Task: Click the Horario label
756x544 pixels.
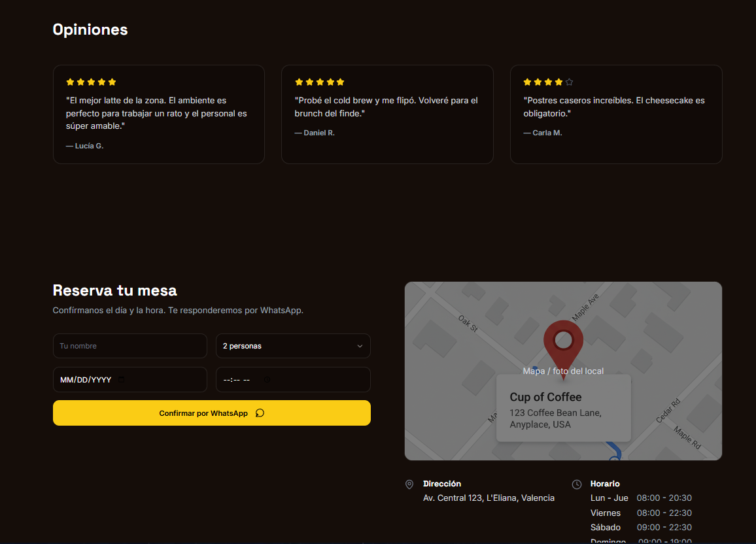Action: [x=605, y=484]
